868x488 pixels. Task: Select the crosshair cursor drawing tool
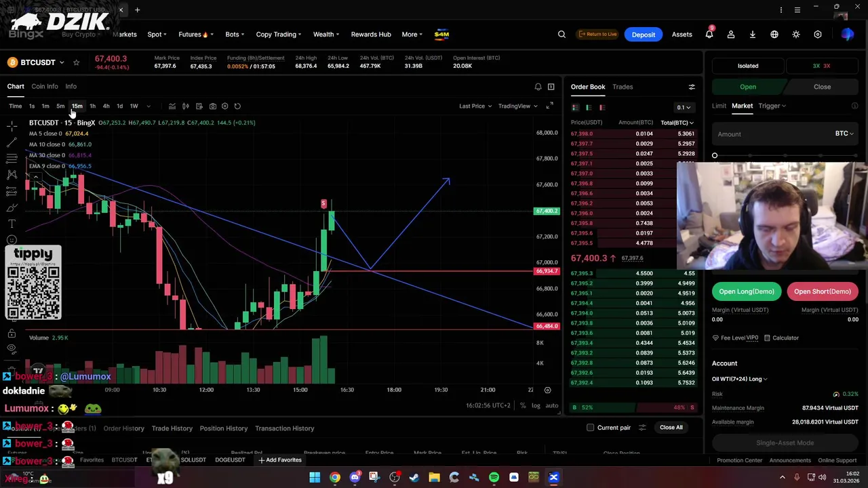pos(12,126)
